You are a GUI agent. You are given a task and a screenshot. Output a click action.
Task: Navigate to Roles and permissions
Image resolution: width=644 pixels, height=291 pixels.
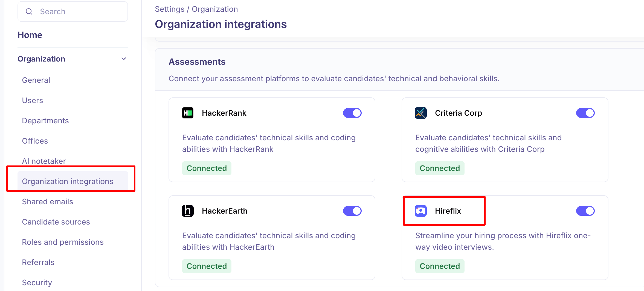(x=63, y=242)
